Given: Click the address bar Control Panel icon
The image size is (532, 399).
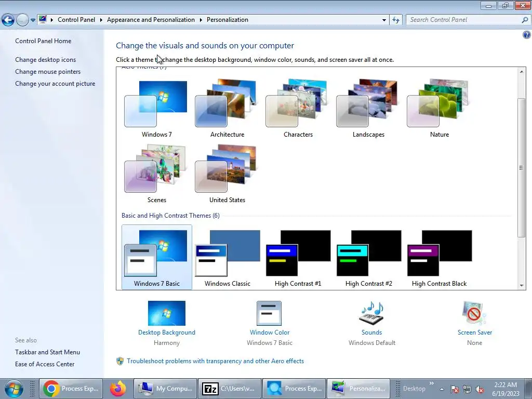Looking at the screenshot, I should [43, 19].
